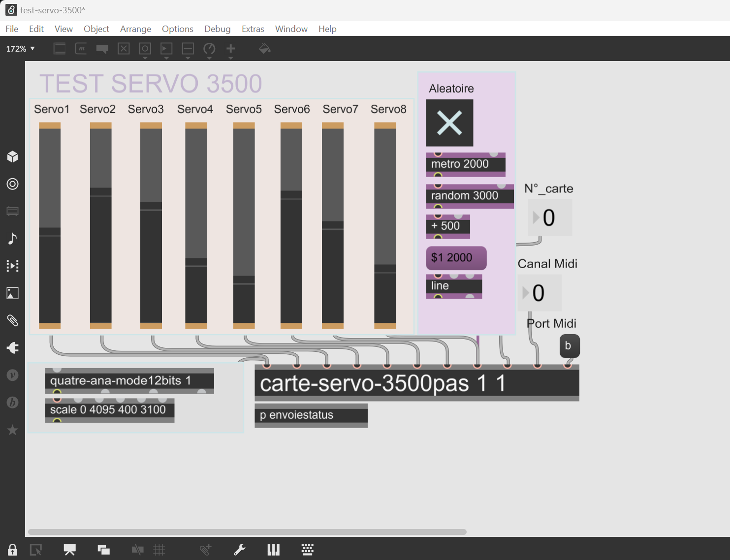The width and height of the screenshot is (730, 560).
Task: Open the 172% zoom level dropdown
Action: [20, 49]
